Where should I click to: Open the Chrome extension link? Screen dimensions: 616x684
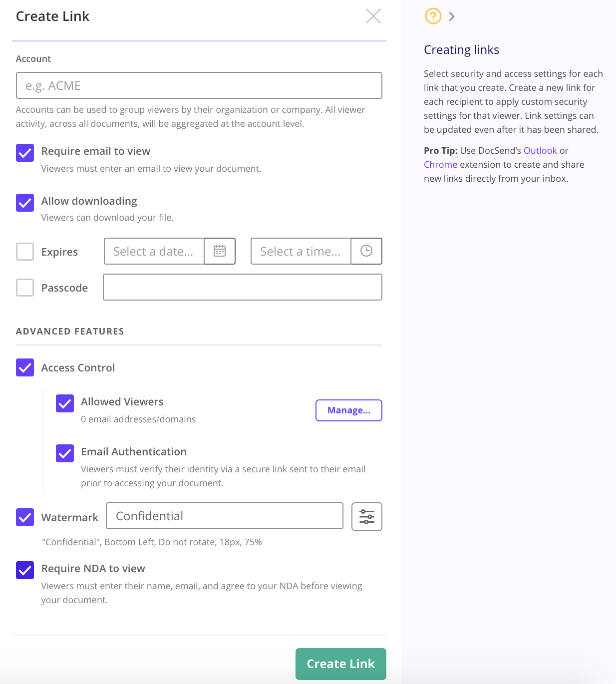(440, 165)
